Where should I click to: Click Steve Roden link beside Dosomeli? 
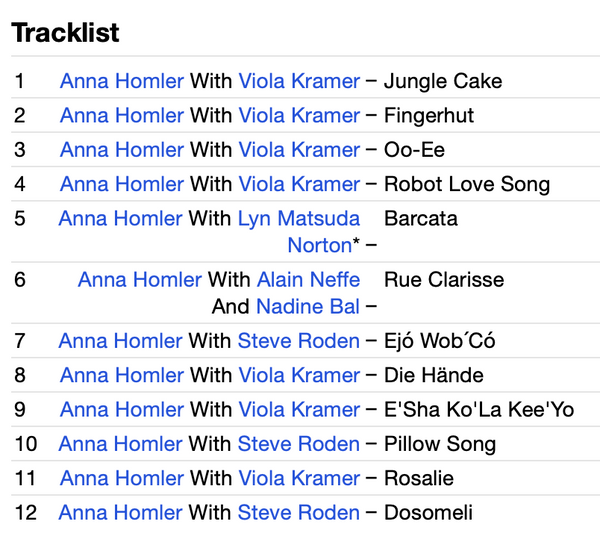click(298, 513)
